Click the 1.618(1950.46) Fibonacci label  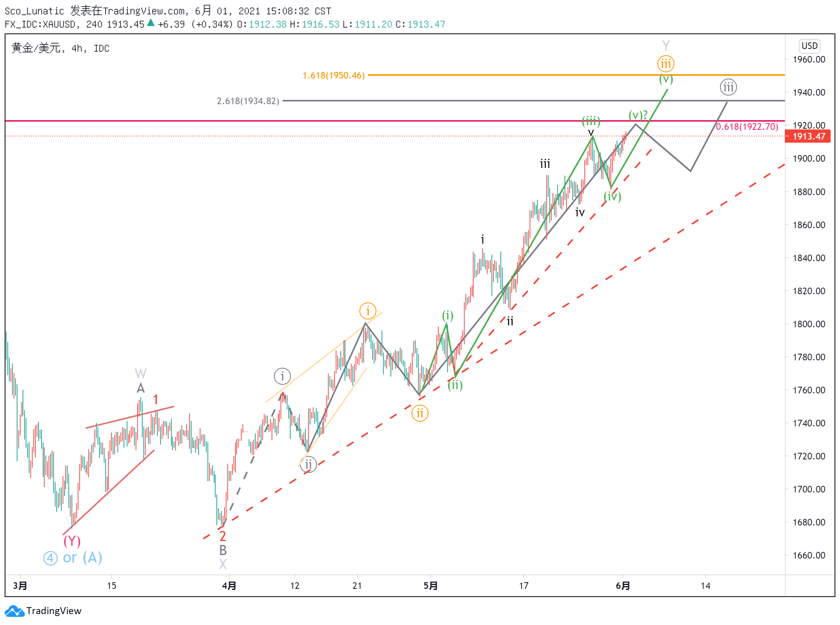coord(334,75)
